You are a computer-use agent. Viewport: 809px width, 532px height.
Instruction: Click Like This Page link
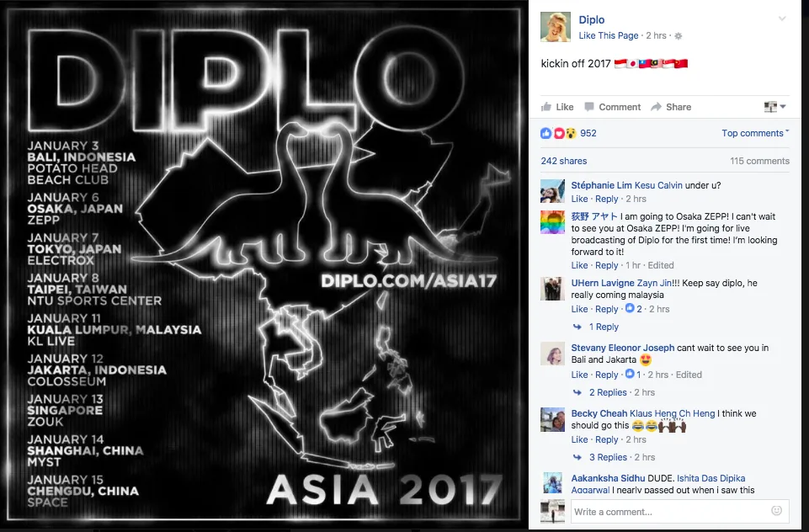[x=609, y=35]
